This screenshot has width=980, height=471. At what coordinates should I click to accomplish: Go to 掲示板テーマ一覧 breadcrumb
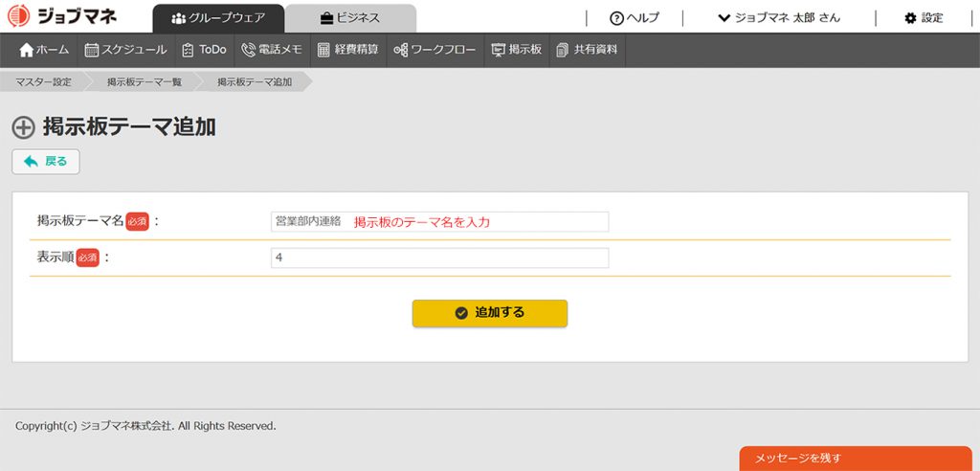click(145, 82)
